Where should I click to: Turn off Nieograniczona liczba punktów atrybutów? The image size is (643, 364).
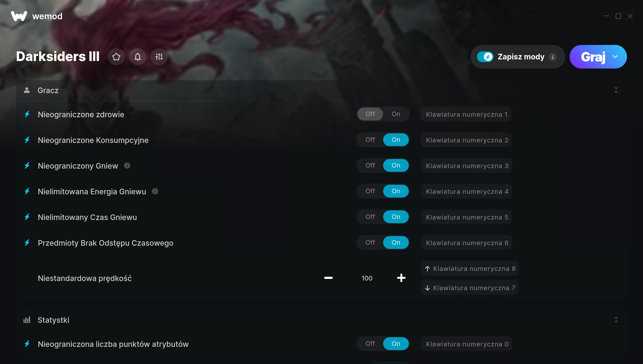pyautogui.click(x=370, y=344)
